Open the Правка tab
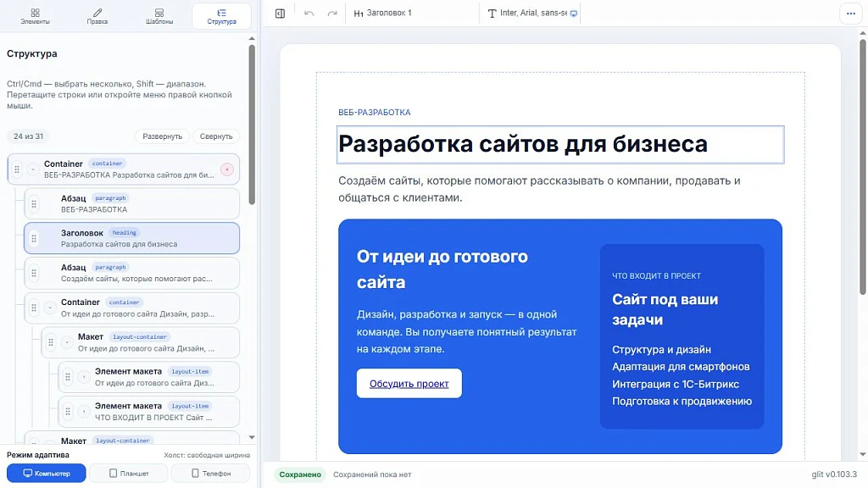 (97, 16)
